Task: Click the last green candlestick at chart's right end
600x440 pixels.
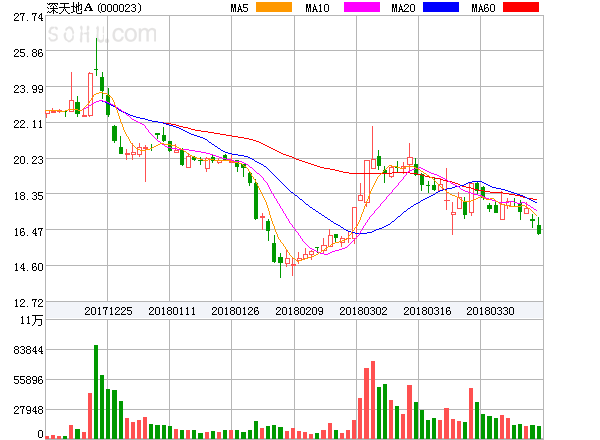Action: (x=539, y=226)
